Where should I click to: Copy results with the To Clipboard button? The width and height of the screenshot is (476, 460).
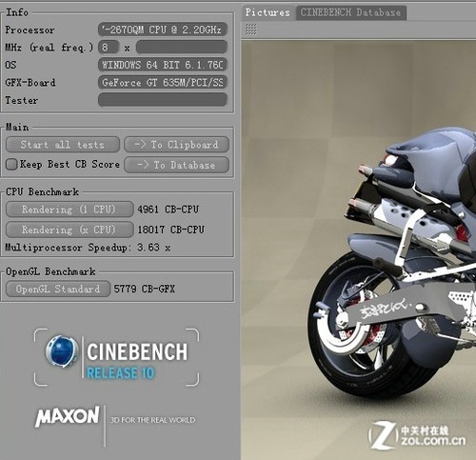[x=176, y=145]
